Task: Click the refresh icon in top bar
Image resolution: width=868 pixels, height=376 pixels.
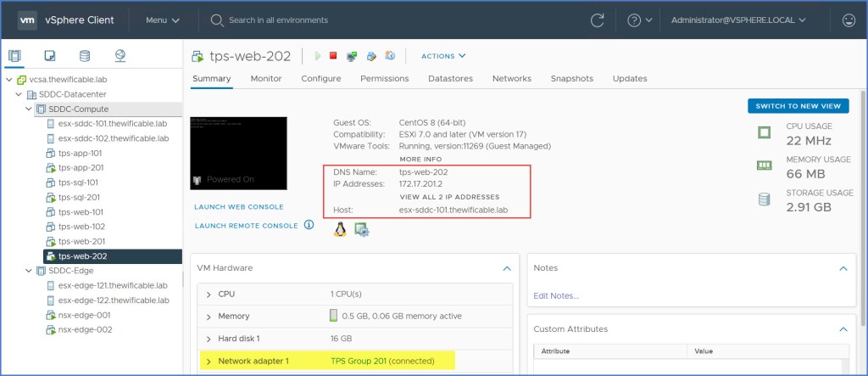Action: point(597,20)
